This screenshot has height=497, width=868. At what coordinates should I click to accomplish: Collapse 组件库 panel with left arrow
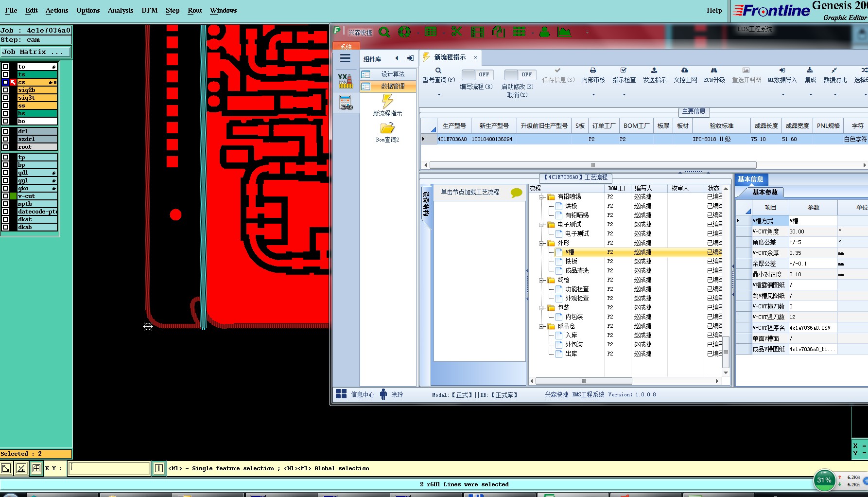397,58
